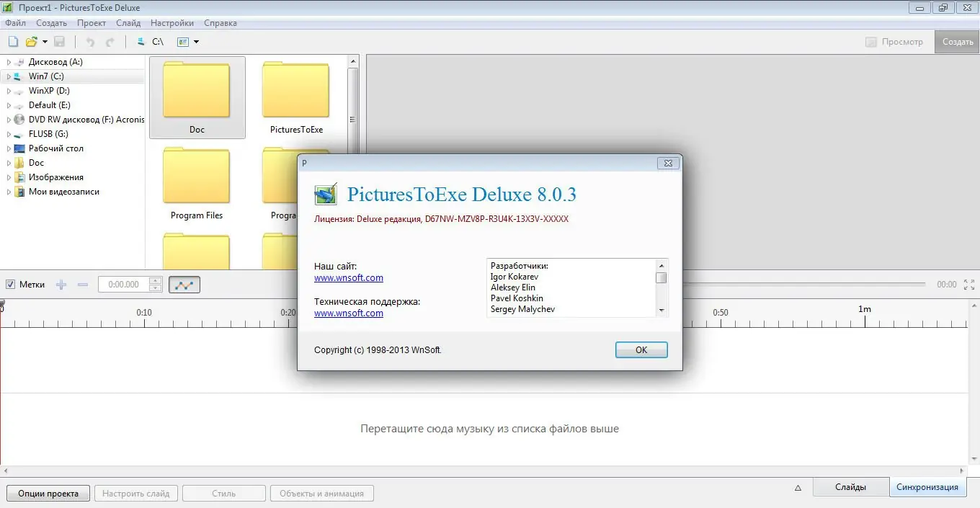Select the Рабочий стол desktop icon
Viewport: 980px width, 508px height.
(x=19, y=148)
